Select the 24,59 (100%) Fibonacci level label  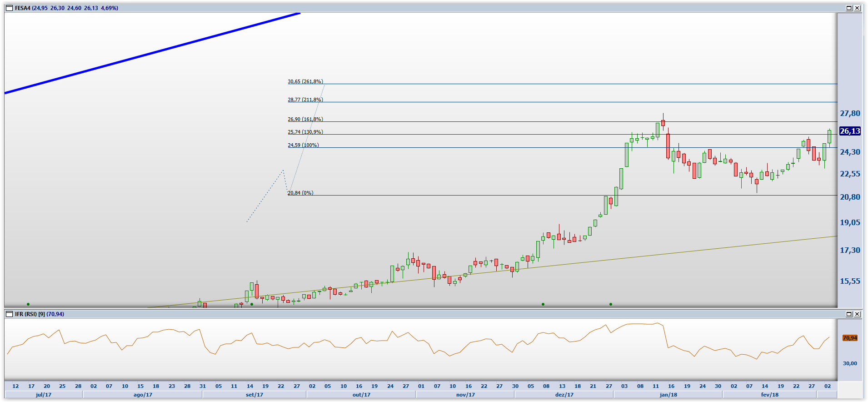pyautogui.click(x=303, y=145)
